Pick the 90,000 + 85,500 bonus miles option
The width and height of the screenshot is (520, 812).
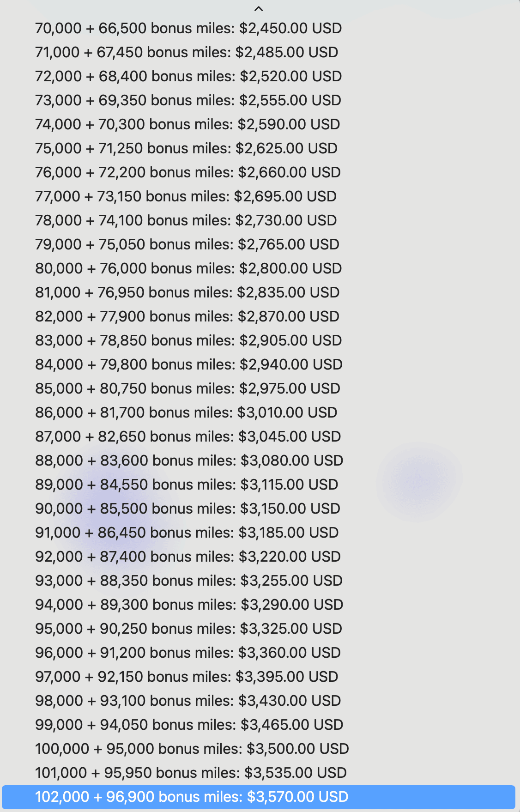click(259, 509)
